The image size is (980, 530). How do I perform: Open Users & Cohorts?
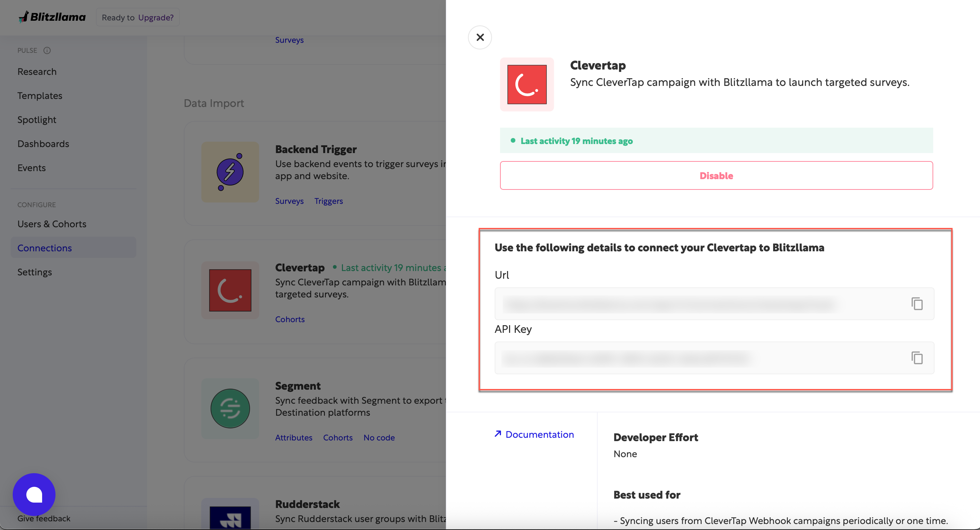52,224
